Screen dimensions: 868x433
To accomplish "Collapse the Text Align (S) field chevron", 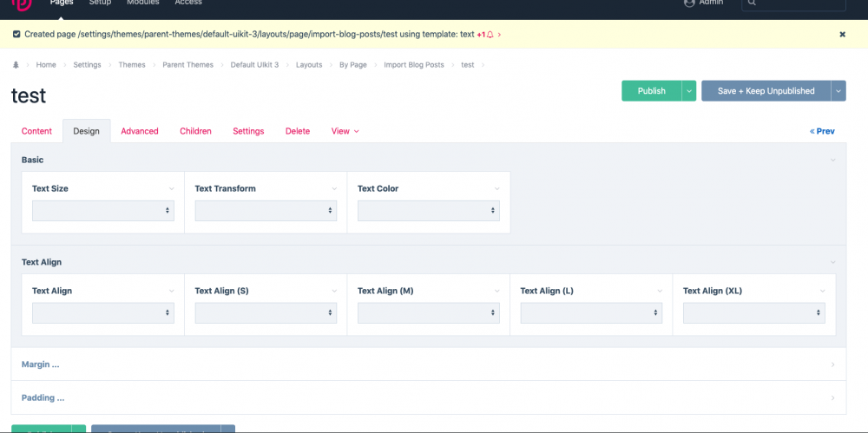I will tap(334, 292).
